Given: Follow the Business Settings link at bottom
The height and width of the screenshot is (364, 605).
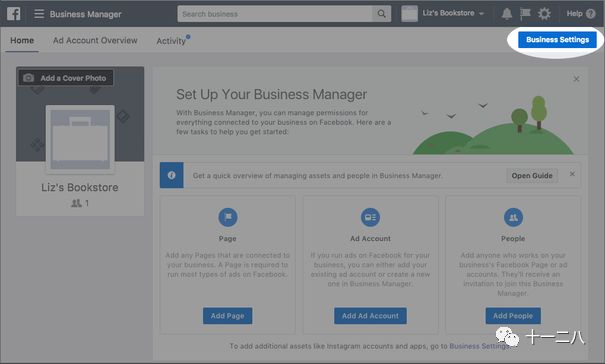Looking at the screenshot, I should [479, 346].
